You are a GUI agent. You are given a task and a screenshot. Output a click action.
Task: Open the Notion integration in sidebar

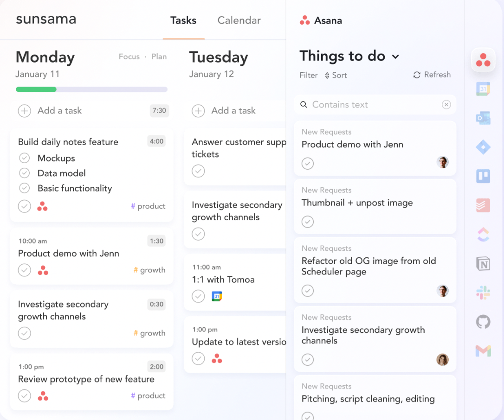click(483, 264)
